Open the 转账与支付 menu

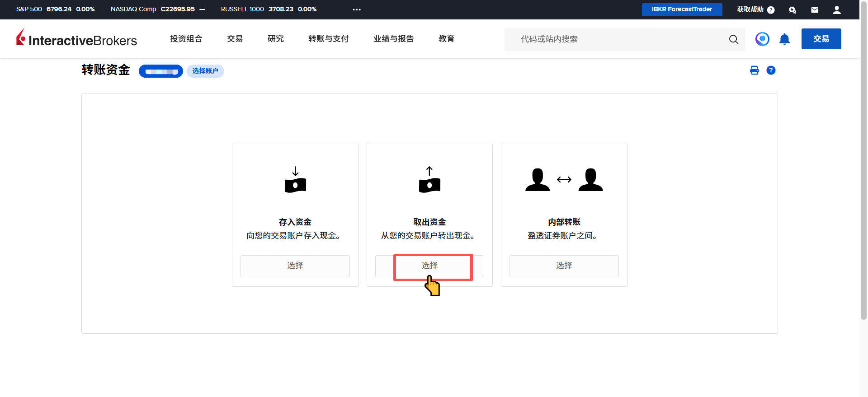coord(328,39)
